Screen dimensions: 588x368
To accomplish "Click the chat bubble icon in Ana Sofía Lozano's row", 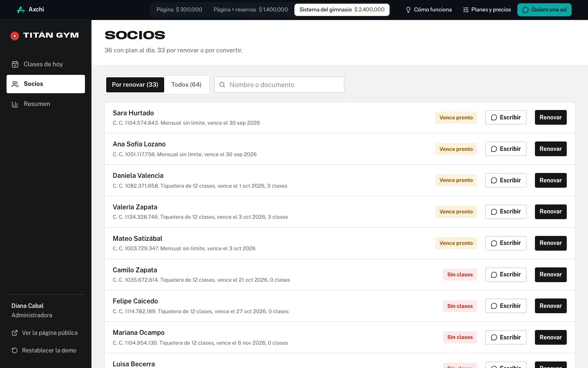I will pyautogui.click(x=494, y=149).
